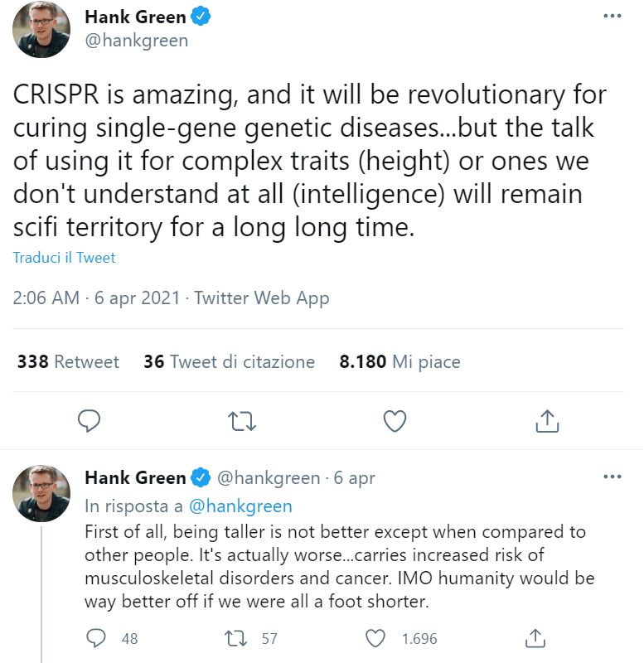Open the 36 Tweet di citazione list
This screenshot has width=644, height=663.
[x=229, y=362]
